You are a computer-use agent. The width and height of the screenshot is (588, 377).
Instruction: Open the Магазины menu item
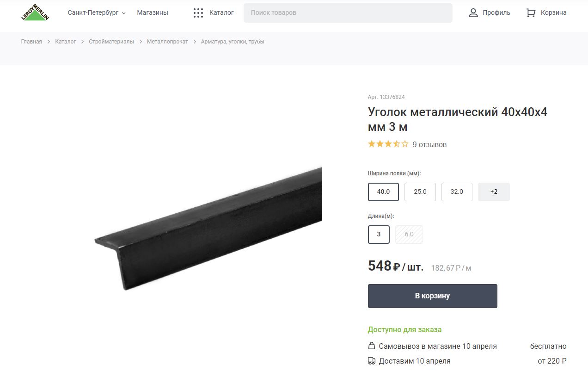(x=153, y=13)
